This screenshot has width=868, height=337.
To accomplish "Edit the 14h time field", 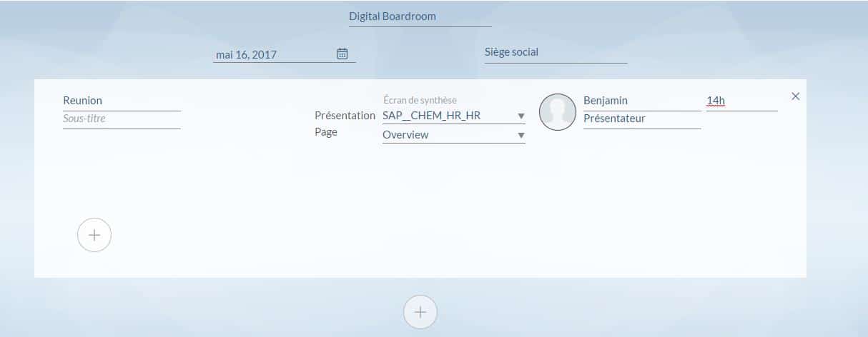I will [742, 101].
